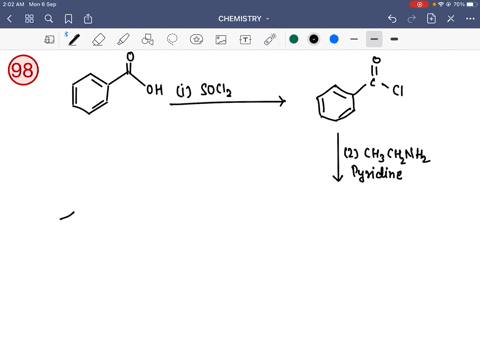This screenshot has width=480, height=360.
Task: Open the more options ellipsis menu
Action: (470, 19)
